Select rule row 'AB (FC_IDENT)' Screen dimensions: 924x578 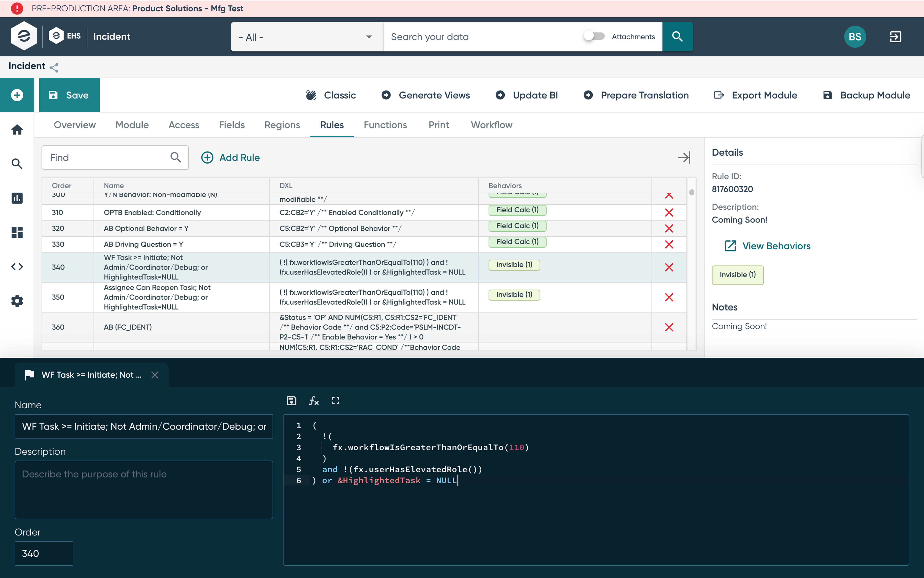pos(364,327)
